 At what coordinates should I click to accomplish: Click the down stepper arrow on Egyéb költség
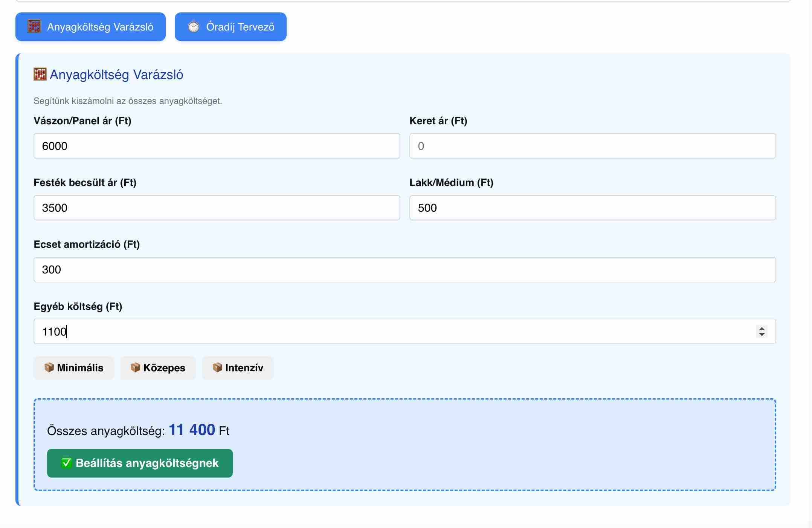click(x=762, y=335)
